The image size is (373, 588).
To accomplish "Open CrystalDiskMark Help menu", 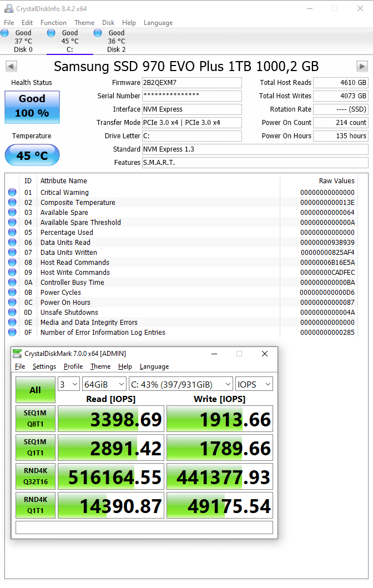I will pyautogui.click(x=125, y=366).
